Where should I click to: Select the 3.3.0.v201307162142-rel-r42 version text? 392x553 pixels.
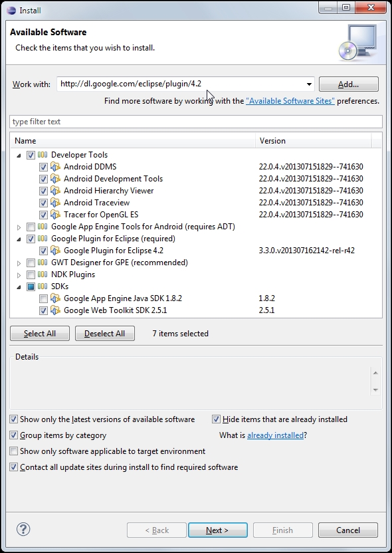[307, 251]
